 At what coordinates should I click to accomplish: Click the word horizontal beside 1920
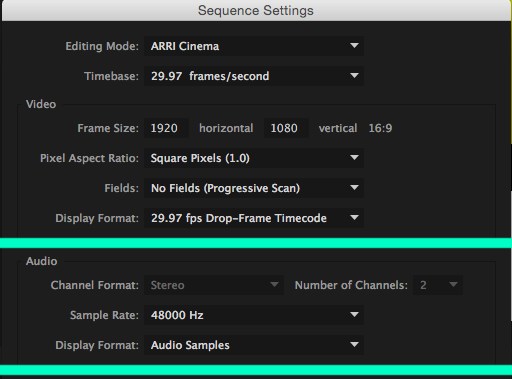[226, 128]
